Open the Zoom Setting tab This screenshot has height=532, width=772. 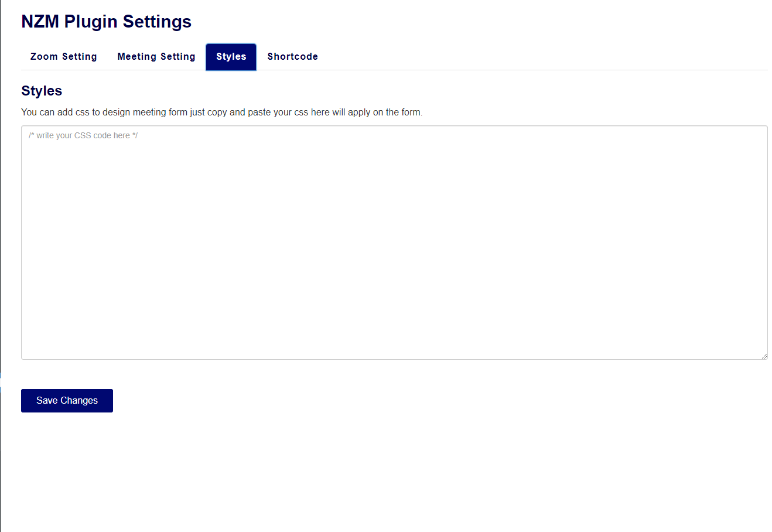63,57
